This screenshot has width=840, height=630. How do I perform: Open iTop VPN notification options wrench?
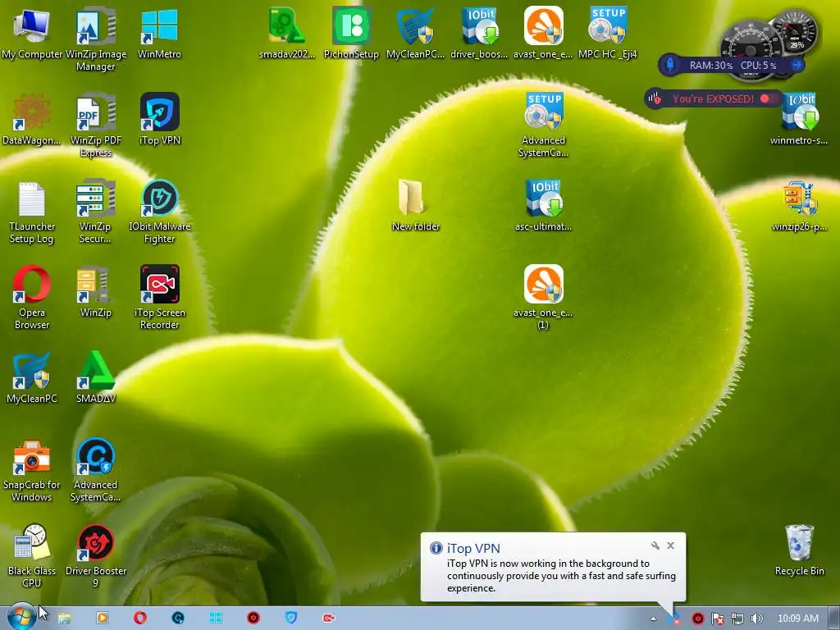coord(655,546)
